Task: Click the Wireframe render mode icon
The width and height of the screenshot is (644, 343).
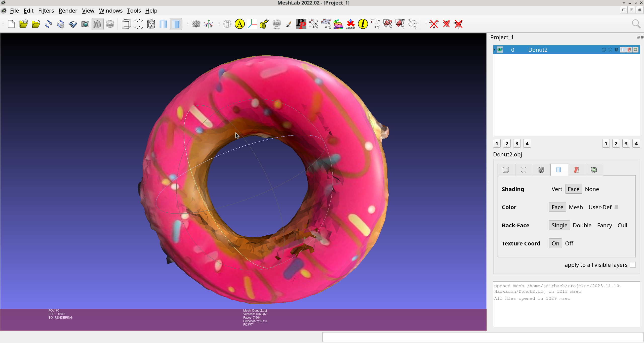Action: point(151,24)
